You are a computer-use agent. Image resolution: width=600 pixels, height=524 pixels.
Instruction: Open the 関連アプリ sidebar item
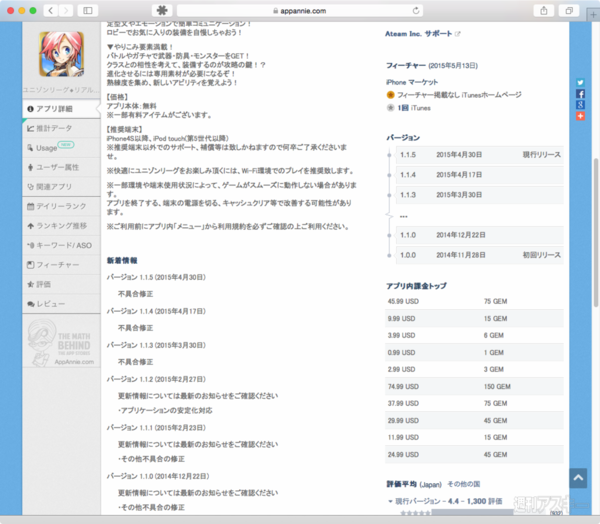pyautogui.click(x=61, y=187)
